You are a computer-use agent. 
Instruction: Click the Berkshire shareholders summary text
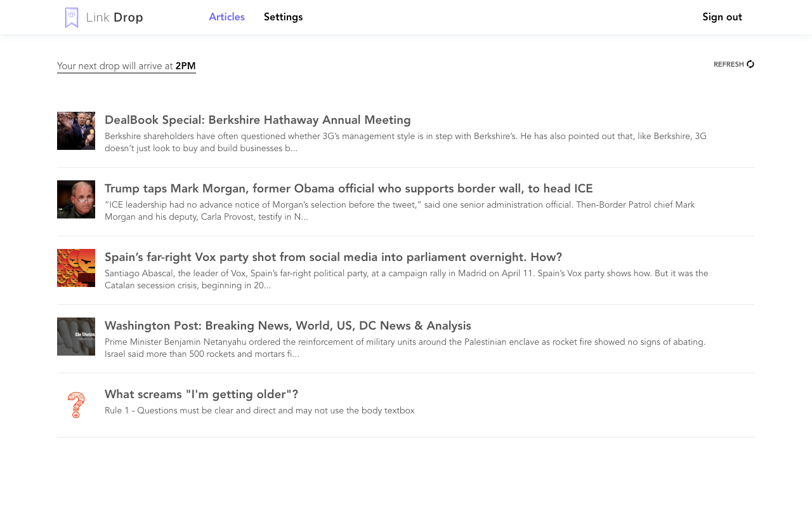pos(405,142)
